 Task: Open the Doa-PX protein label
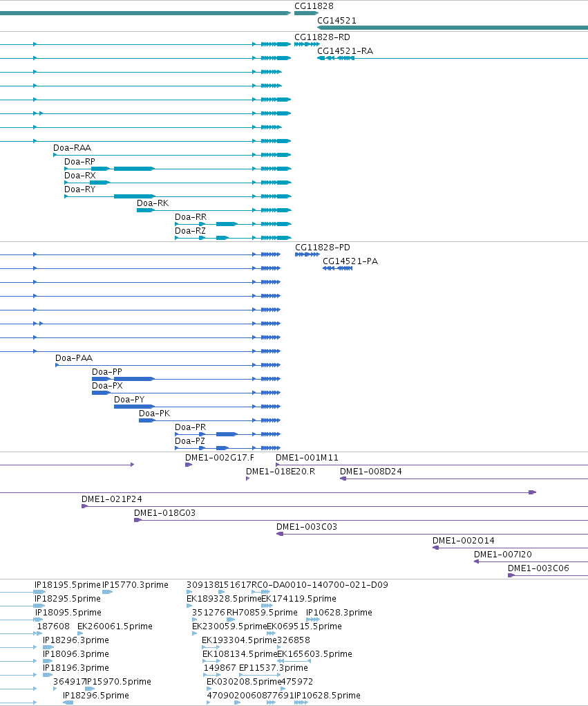click(x=107, y=385)
